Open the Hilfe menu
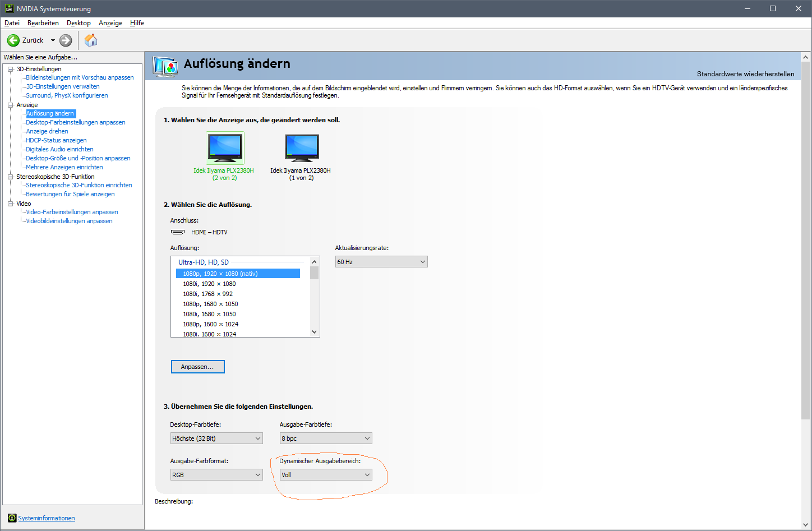Screen dimensions: 812x531 (x=137, y=23)
